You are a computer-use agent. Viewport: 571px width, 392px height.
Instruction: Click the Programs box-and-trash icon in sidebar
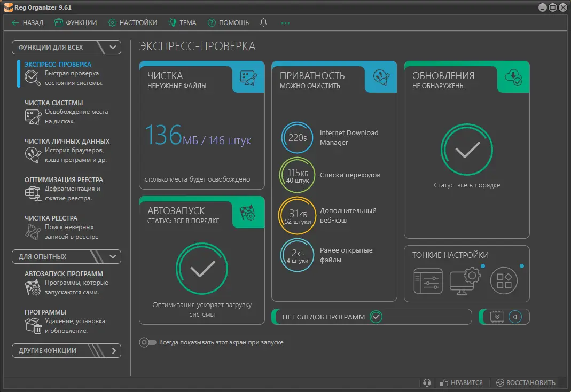(x=33, y=325)
